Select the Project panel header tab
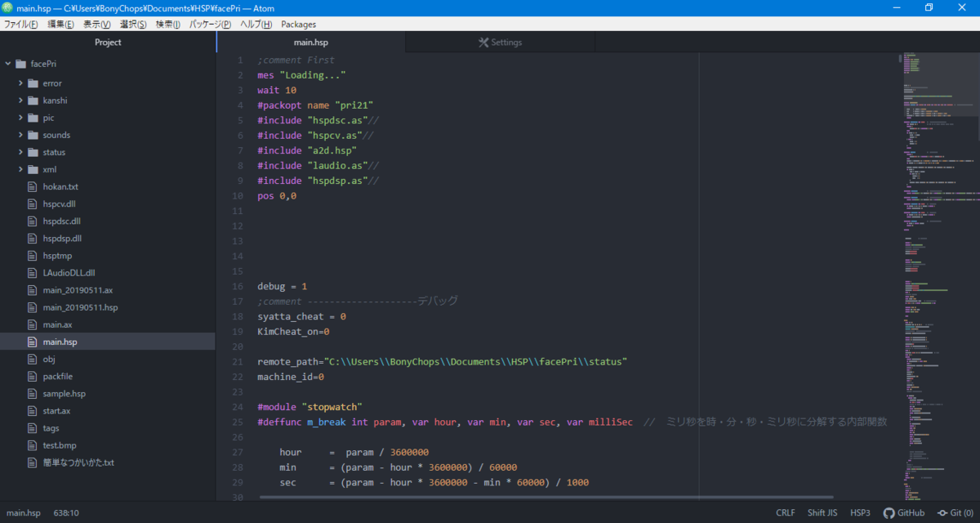The width and height of the screenshot is (980, 523). [108, 42]
